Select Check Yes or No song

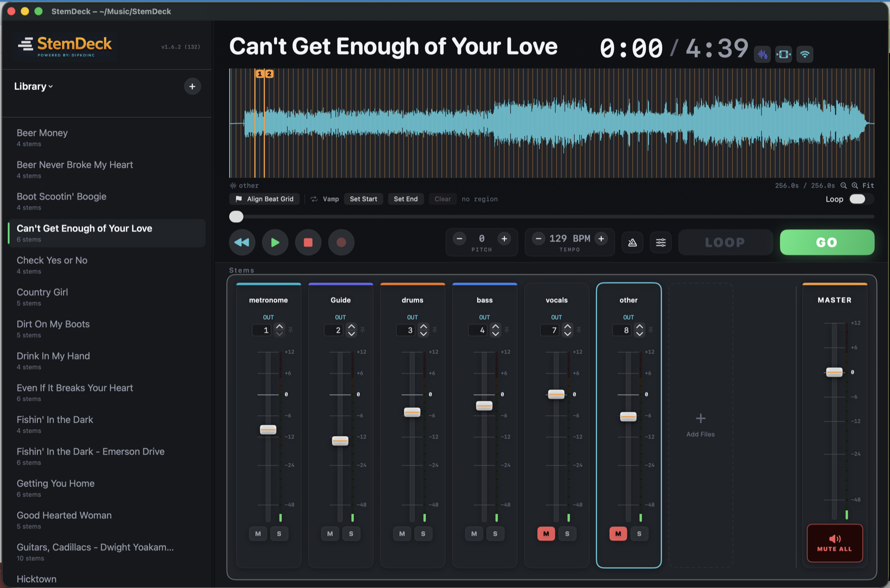point(107,265)
